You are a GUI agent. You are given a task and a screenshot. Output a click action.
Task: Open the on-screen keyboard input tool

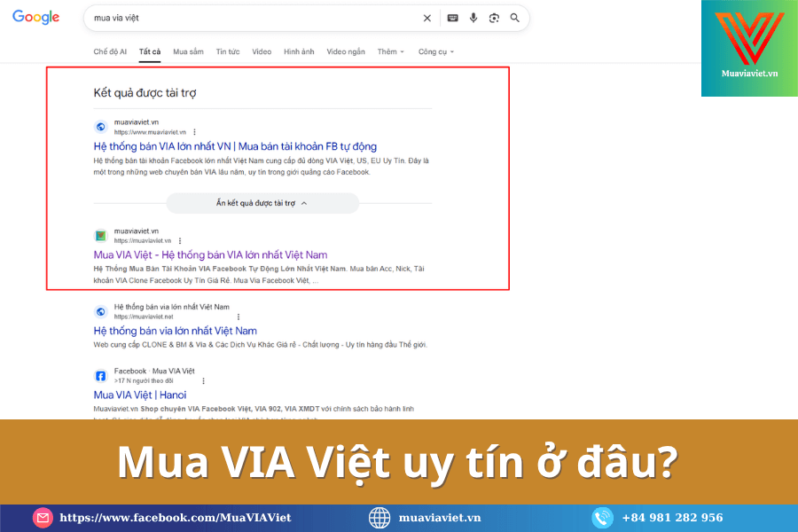point(452,18)
